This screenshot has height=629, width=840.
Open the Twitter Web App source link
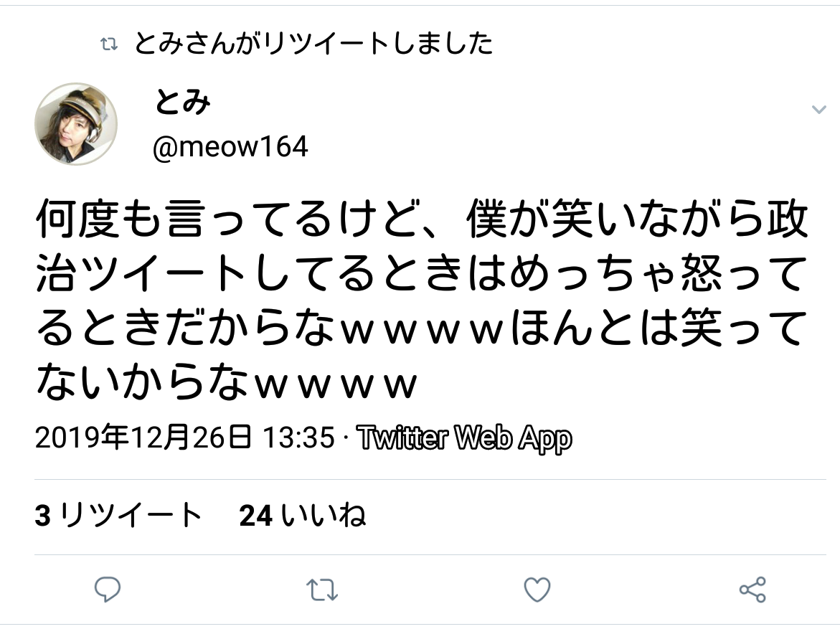point(464,438)
